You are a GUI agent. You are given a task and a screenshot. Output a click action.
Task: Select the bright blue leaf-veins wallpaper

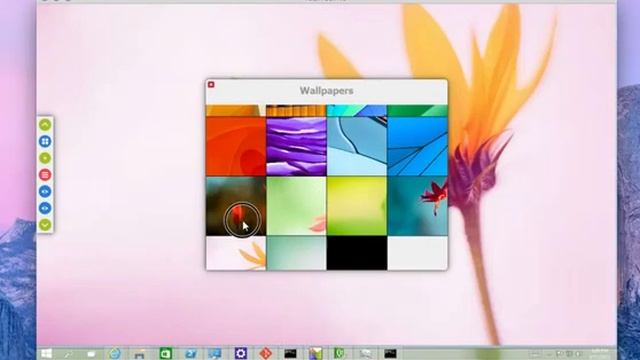tap(417, 147)
